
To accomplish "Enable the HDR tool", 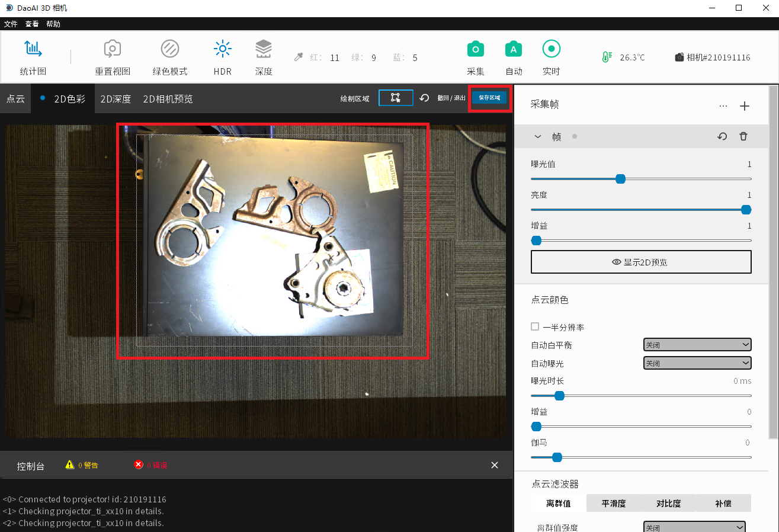I will (x=223, y=57).
